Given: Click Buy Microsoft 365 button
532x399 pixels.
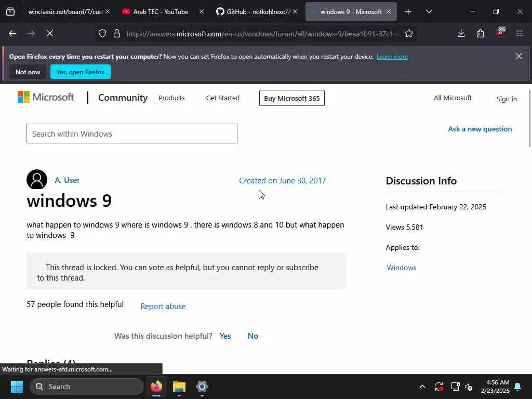Looking at the screenshot, I should click(x=292, y=98).
